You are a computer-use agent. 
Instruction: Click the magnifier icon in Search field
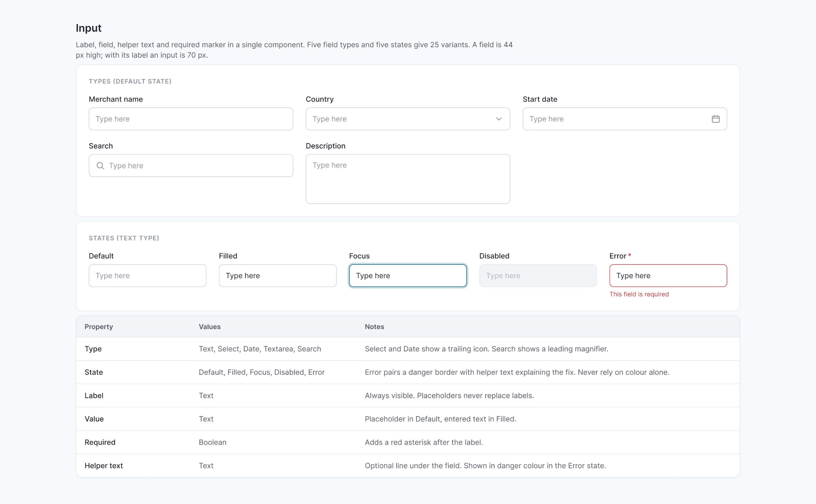(100, 166)
